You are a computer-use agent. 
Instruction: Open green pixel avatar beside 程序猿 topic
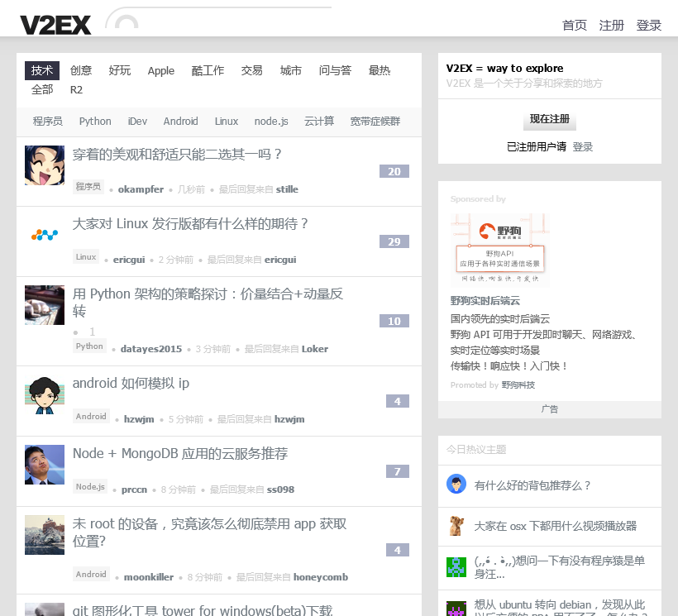pyautogui.click(x=456, y=567)
